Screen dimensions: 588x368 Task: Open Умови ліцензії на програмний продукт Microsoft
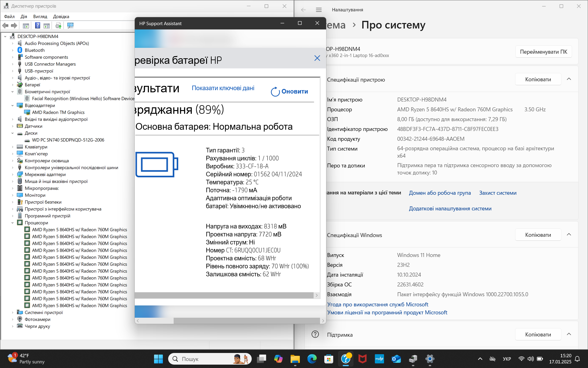click(387, 312)
